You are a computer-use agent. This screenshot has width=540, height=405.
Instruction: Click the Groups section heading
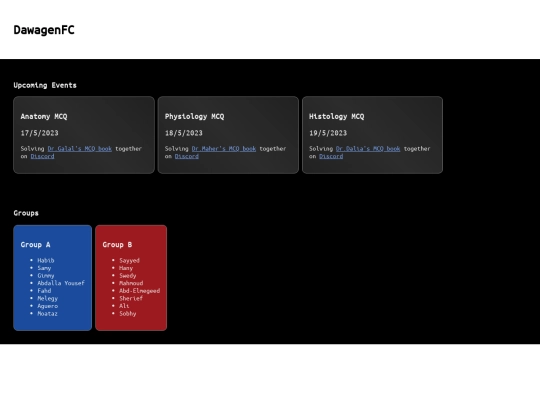pos(26,213)
